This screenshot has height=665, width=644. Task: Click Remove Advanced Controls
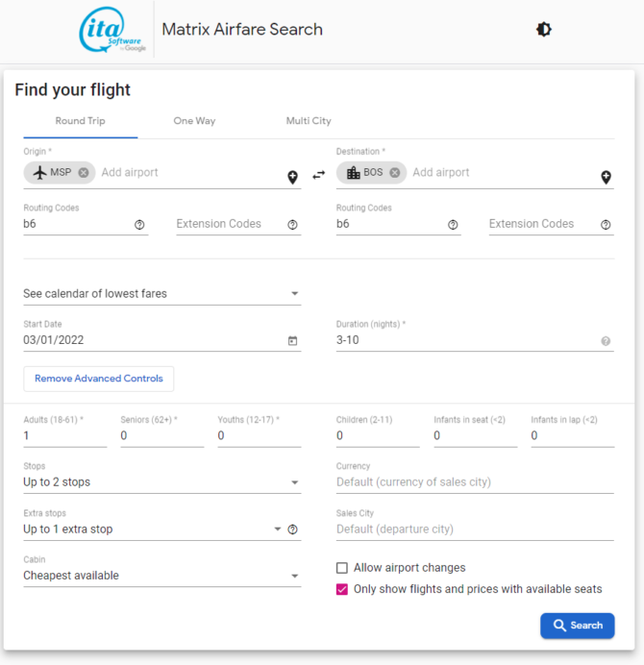click(98, 379)
